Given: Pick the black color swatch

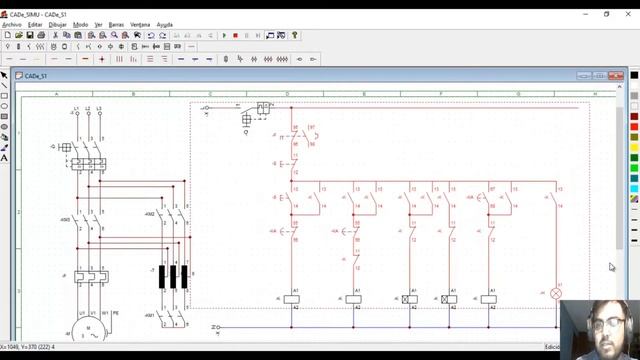Looking at the screenshot, I should coord(634,75).
